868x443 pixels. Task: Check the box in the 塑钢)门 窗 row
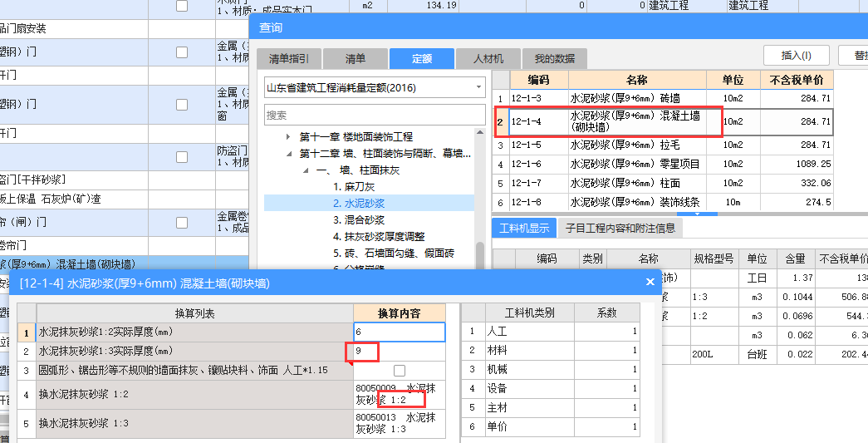coord(182,104)
